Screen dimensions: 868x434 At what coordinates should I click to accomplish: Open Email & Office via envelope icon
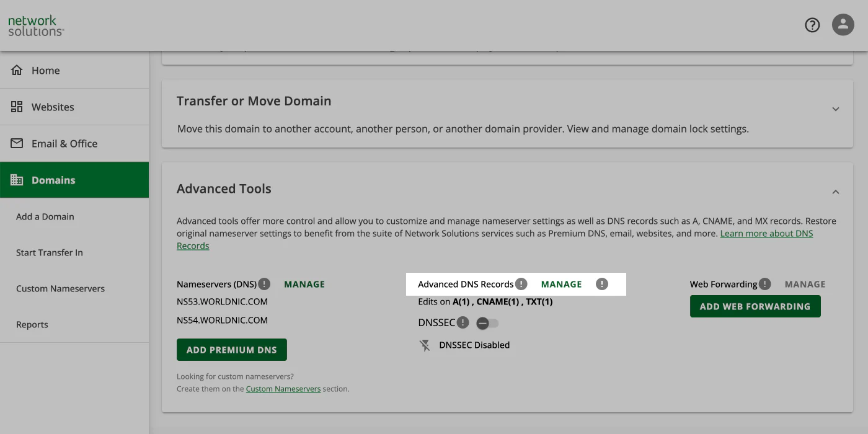pos(17,143)
